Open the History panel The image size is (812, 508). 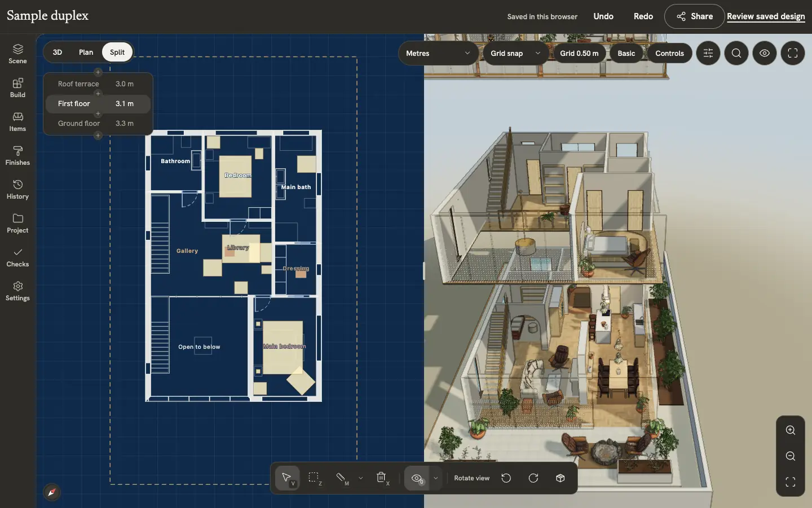point(17,190)
